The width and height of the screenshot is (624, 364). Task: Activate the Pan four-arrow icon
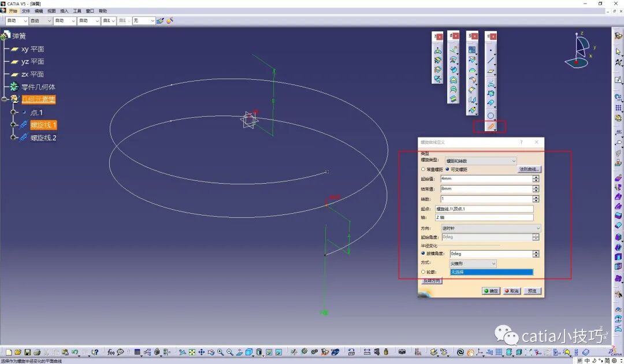[202, 352]
